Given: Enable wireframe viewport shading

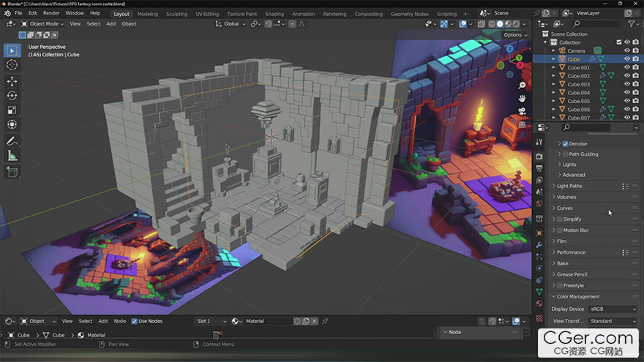Looking at the screenshot, I should point(492,24).
